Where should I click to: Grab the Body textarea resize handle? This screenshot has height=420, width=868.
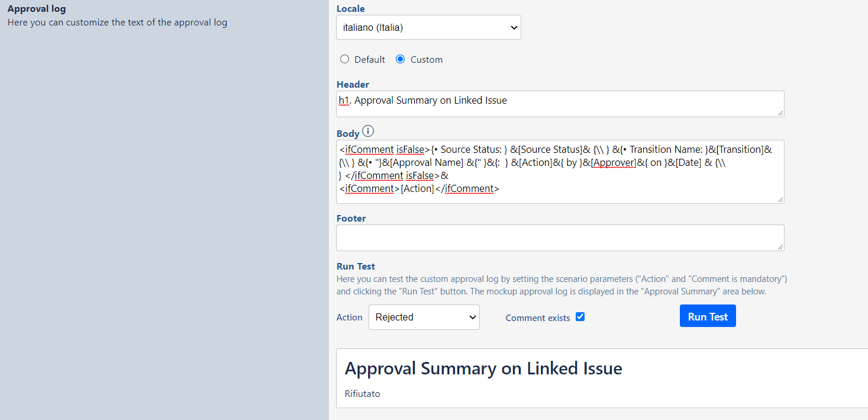(780, 200)
